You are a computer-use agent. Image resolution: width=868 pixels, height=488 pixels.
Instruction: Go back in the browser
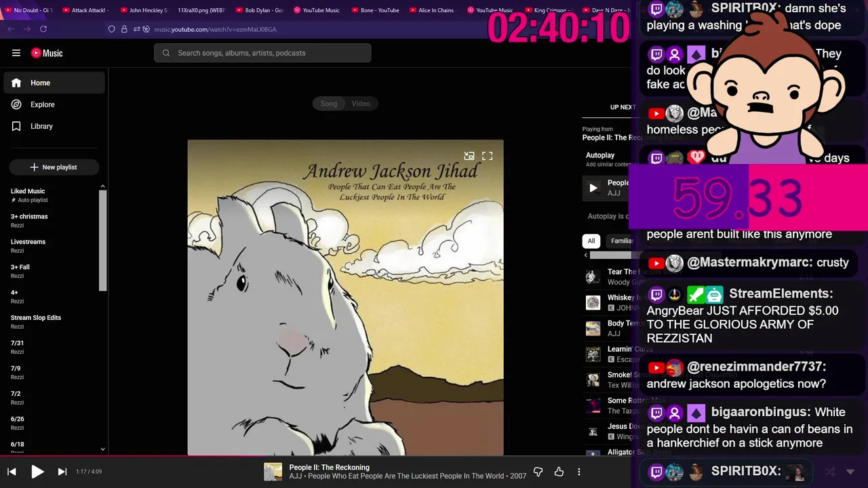click(x=10, y=29)
